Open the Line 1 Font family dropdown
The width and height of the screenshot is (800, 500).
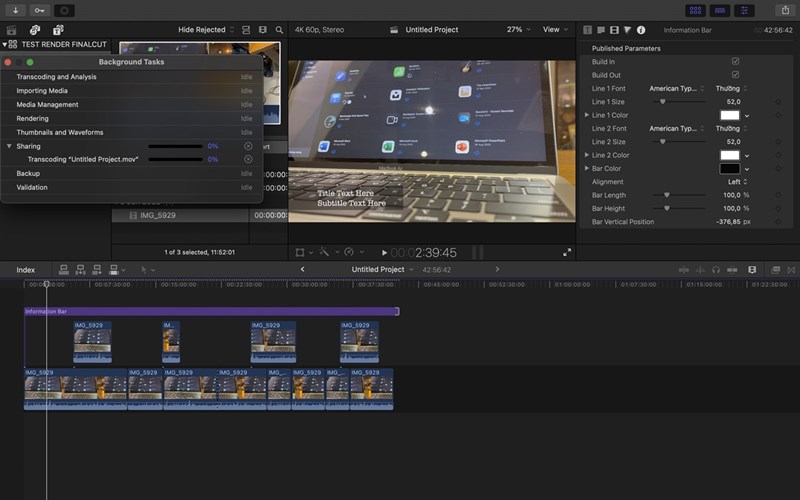point(677,88)
